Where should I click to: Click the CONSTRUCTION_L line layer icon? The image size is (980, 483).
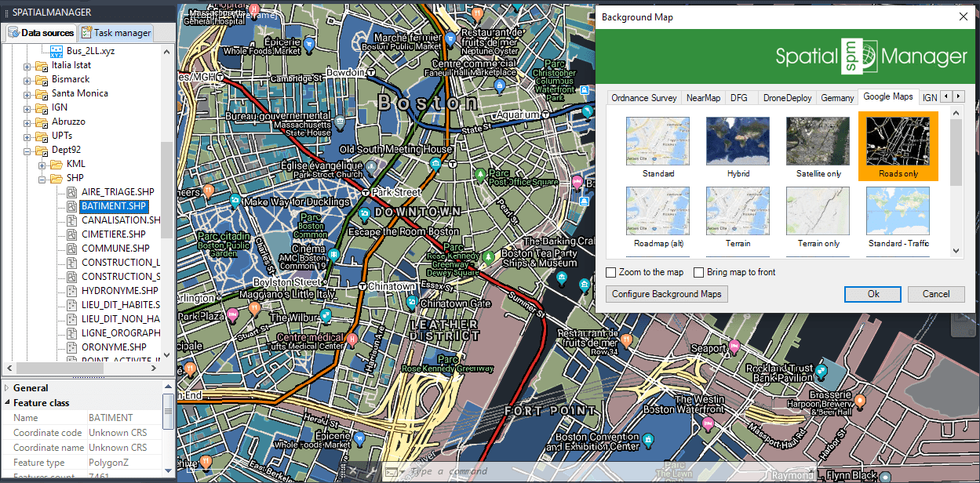tap(71, 263)
